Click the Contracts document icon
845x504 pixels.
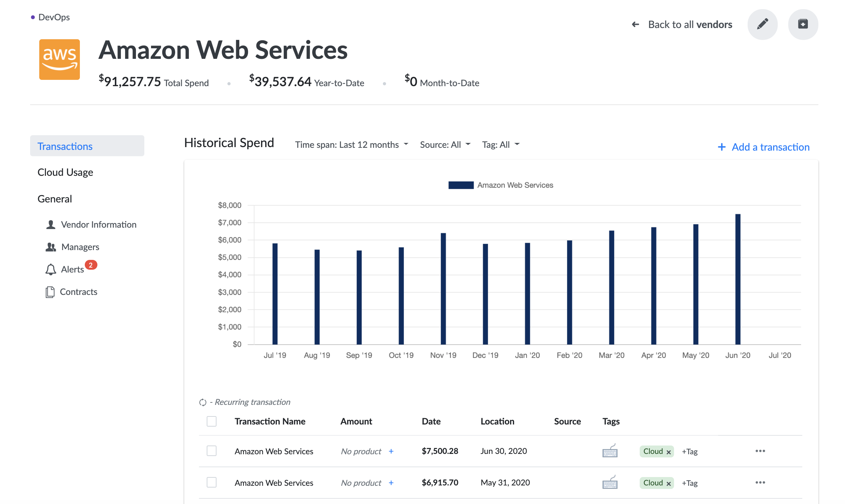50,292
